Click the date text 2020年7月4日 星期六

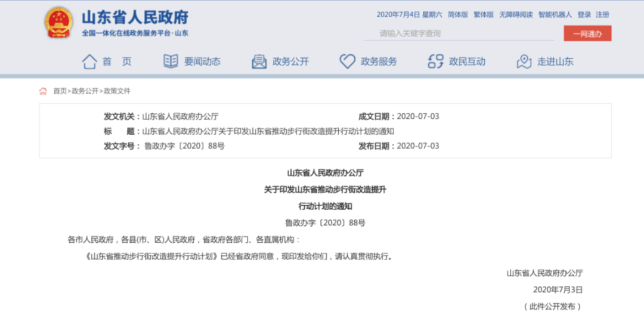click(410, 15)
